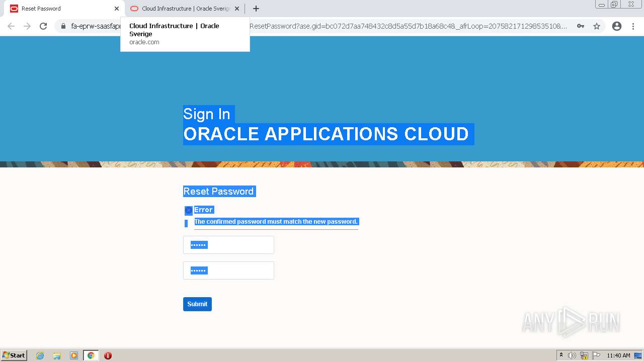644x362 pixels.
Task: Click 'oracle.com' in the tab tooltip
Action: click(x=144, y=42)
